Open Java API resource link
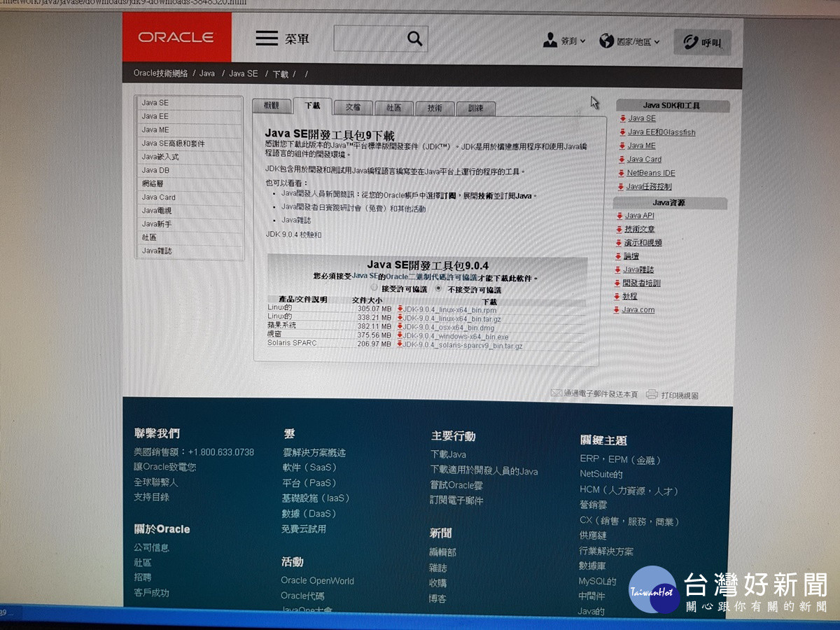 click(639, 216)
